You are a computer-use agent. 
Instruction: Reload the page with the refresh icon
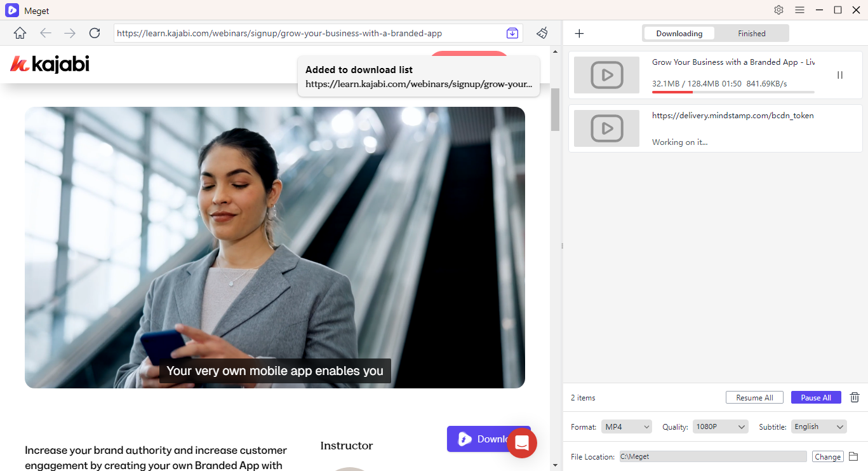click(94, 33)
